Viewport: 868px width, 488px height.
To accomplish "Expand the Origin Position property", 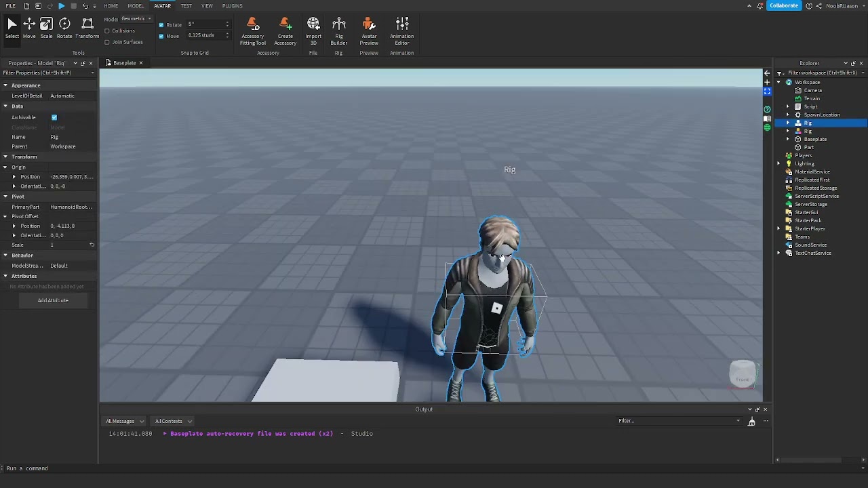I will coord(14,177).
